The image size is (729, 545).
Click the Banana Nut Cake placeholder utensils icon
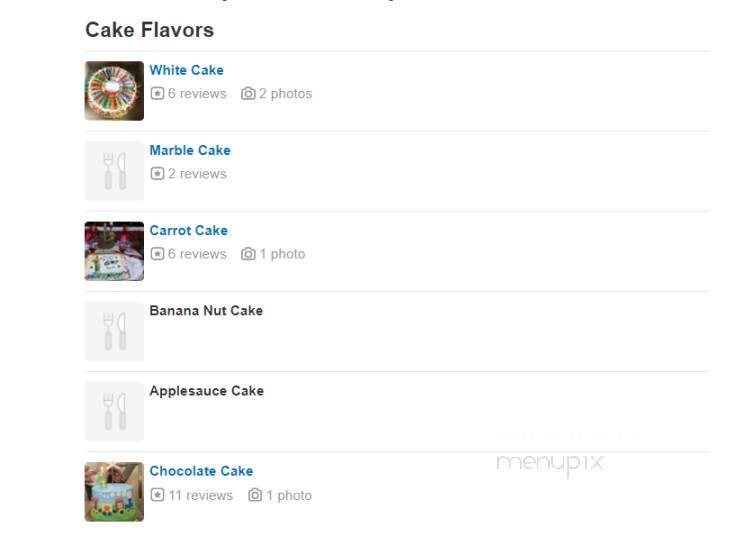(114, 332)
